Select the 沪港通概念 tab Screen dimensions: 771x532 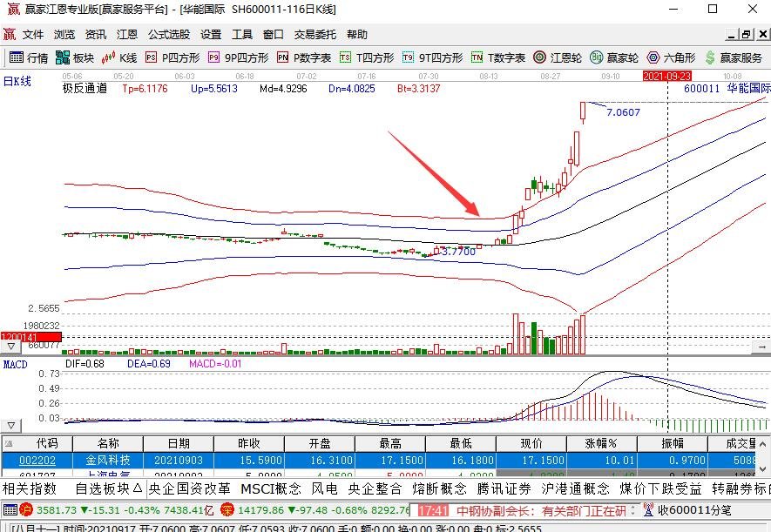575,488
